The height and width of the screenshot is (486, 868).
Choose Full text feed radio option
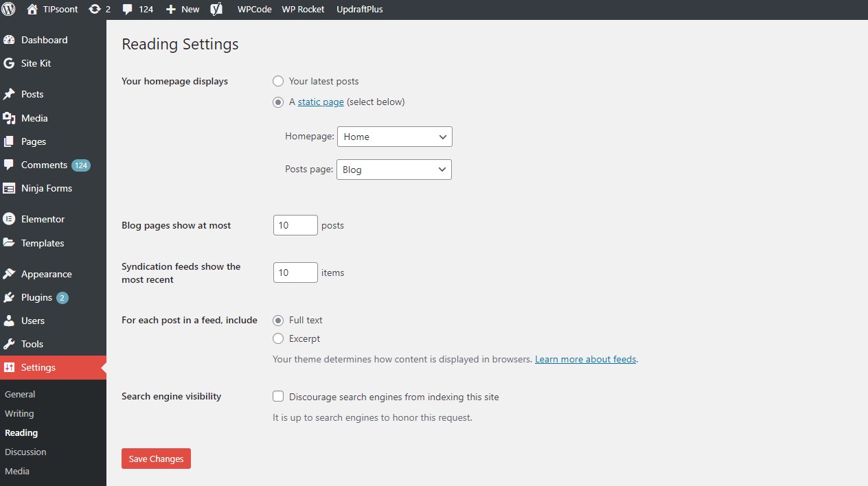(278, 320)
